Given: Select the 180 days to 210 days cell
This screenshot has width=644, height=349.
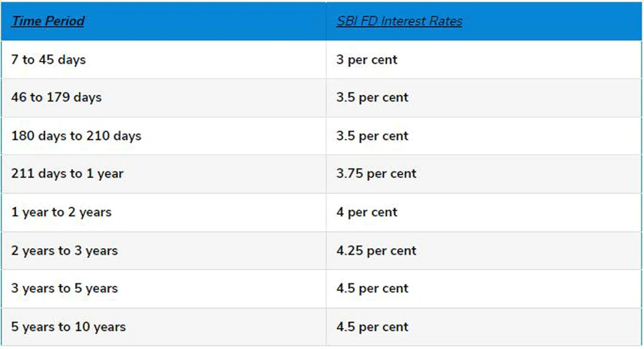Looking at the screenshot, I should [x=76, y=136].
